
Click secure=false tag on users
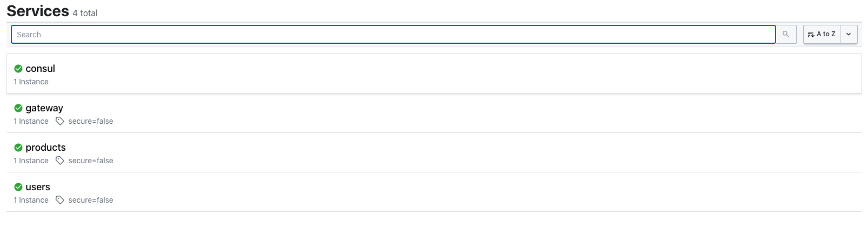[91, 200]
